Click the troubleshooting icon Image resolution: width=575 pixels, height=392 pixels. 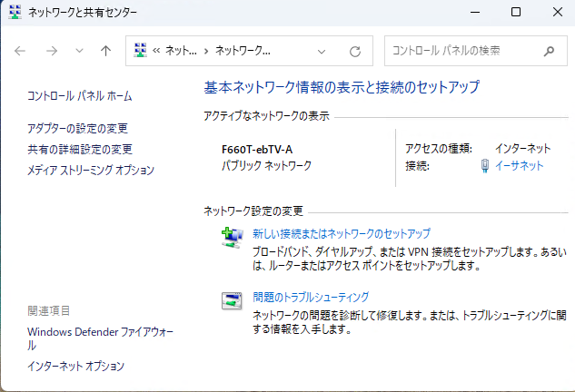pyautogui.click(x=233, y=300)
